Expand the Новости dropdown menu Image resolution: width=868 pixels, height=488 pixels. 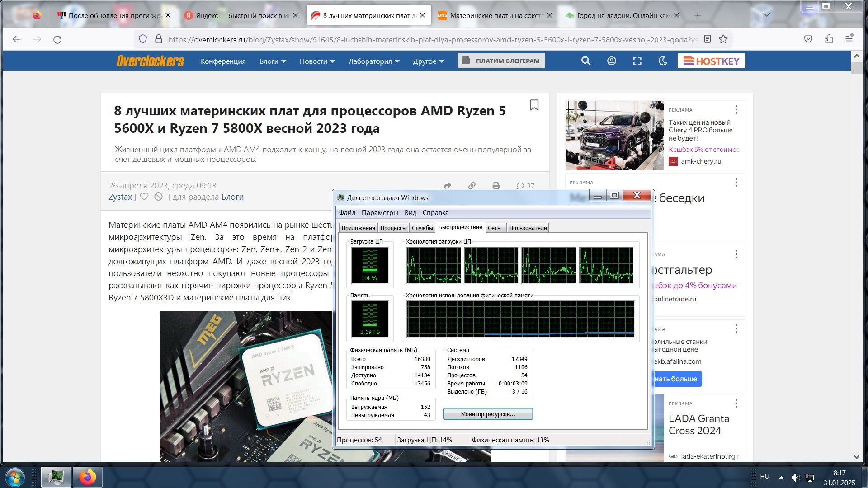317,61
